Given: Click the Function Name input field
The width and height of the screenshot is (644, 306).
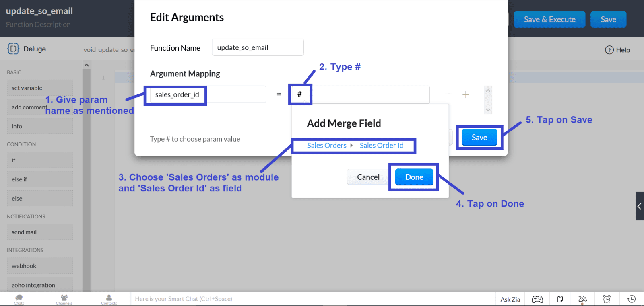Looking at the screenshot, I should coord(258,47).
